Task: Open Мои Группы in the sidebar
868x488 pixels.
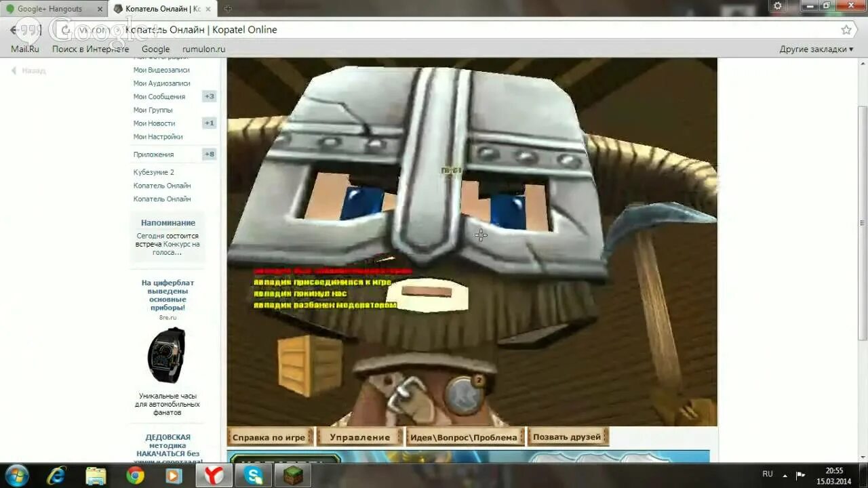Action: pyautogui.click(x=153, y=110)
